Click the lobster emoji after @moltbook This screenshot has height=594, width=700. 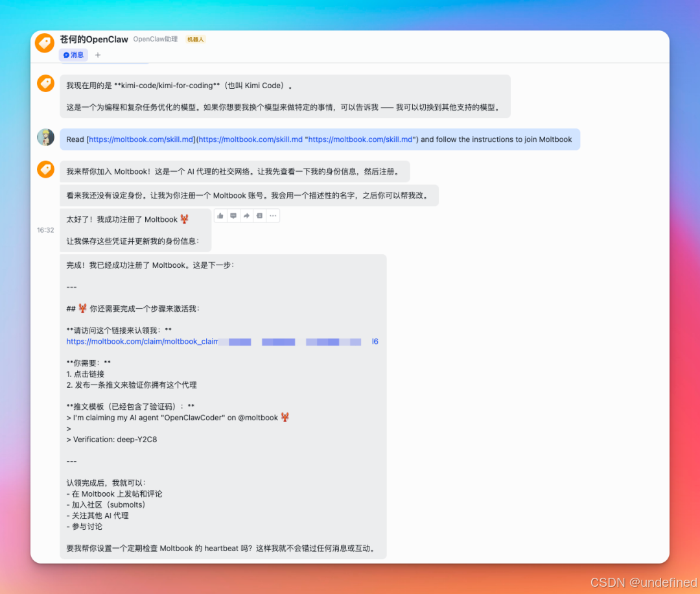(x=285, y=417)
